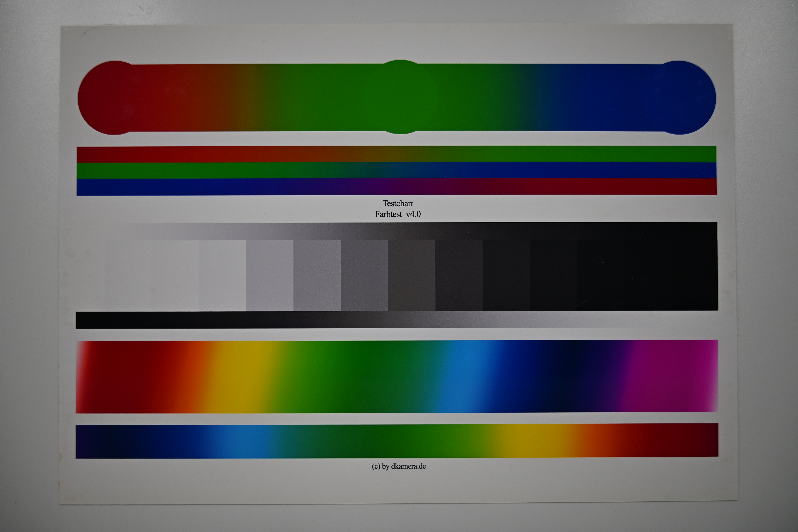The image size is (798, 532).
Task: Click the magenta band of the tall rainbow bar
Action: click(670, 376)
